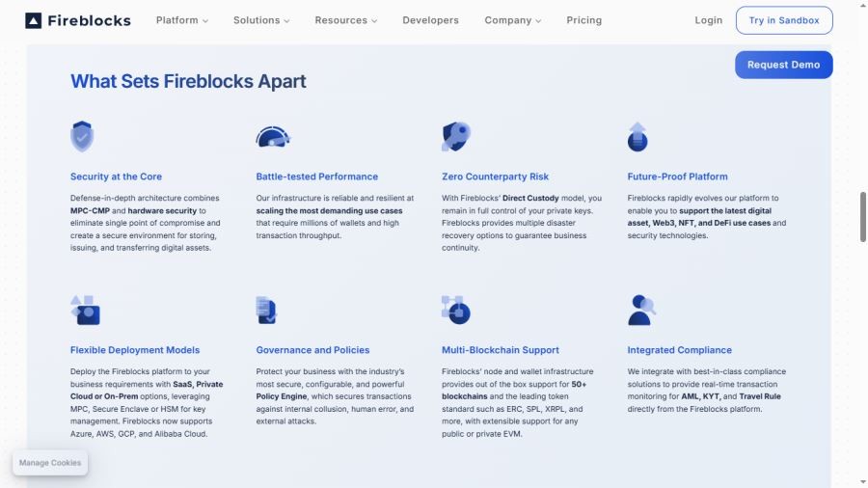Expand the Platform menu chevron

205,21
